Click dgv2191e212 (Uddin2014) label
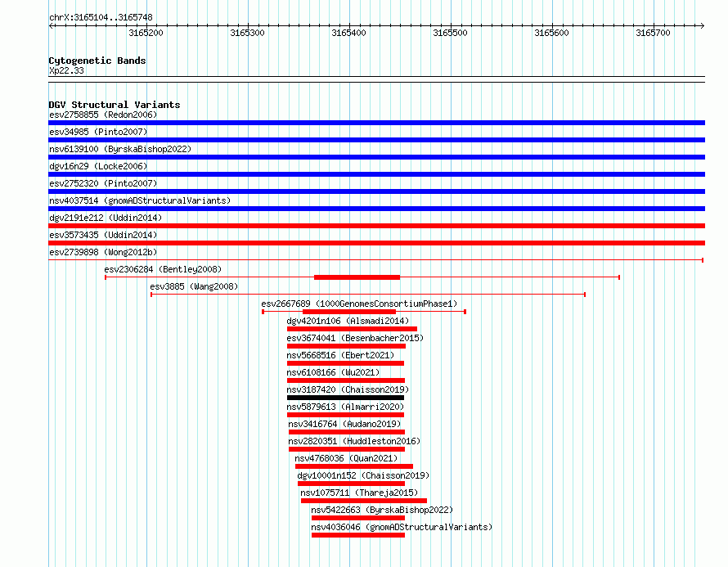Image resolution: width=728 pixels, height=567 pixels. 106,218
